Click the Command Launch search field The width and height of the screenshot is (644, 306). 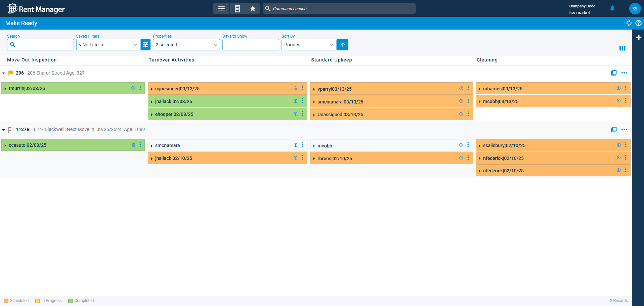[x=339, y=8]
